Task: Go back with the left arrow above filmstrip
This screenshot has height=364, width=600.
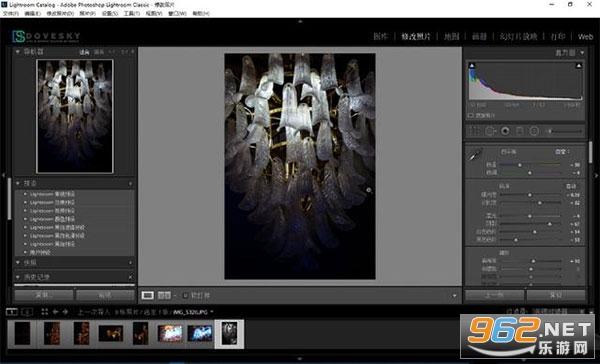Action: (55, 312)
